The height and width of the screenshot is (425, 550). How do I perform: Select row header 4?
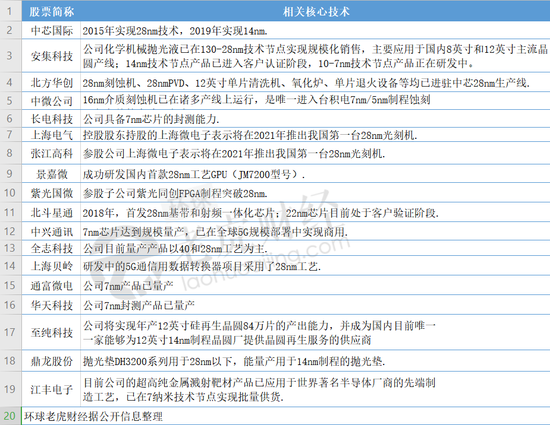coord(11,82)
